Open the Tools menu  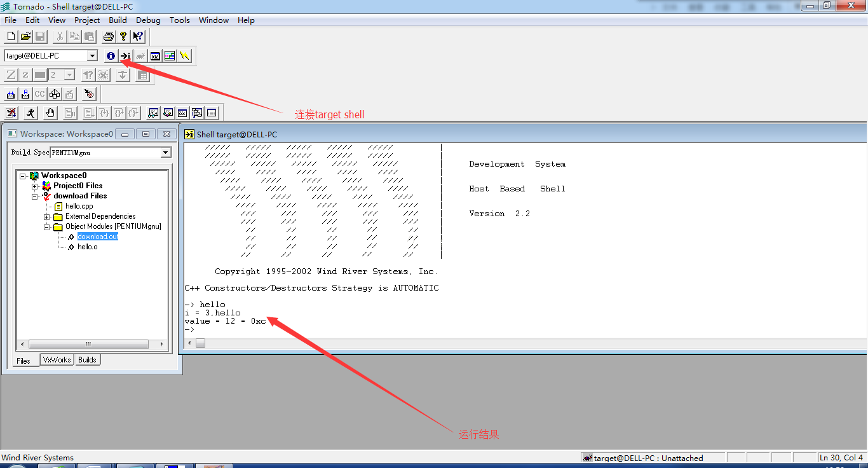click(179, 20)
